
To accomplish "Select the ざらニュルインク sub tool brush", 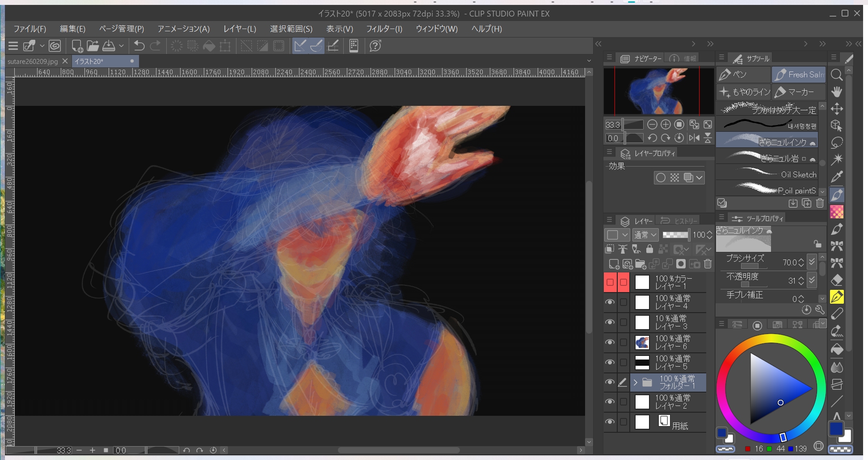I will tap(767, 141).
